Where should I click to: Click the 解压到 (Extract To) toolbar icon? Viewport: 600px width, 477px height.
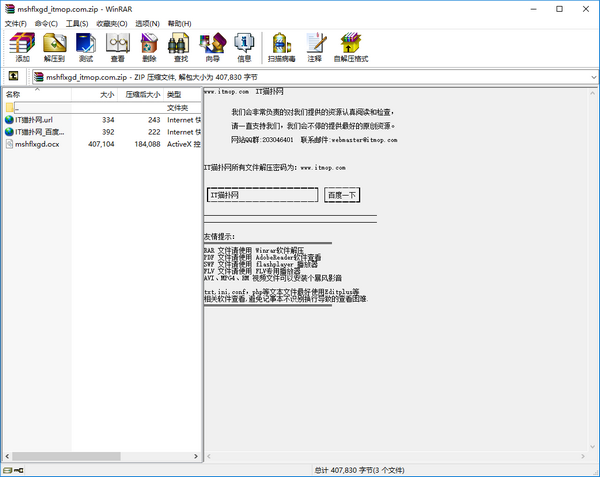point(54,47)
